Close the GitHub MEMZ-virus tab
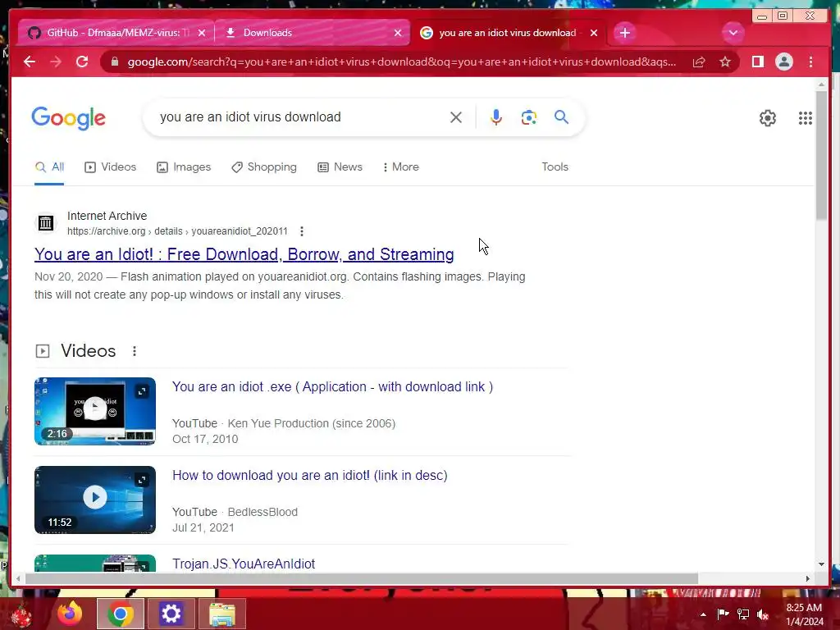840x630 pixels. click(202, 33)
